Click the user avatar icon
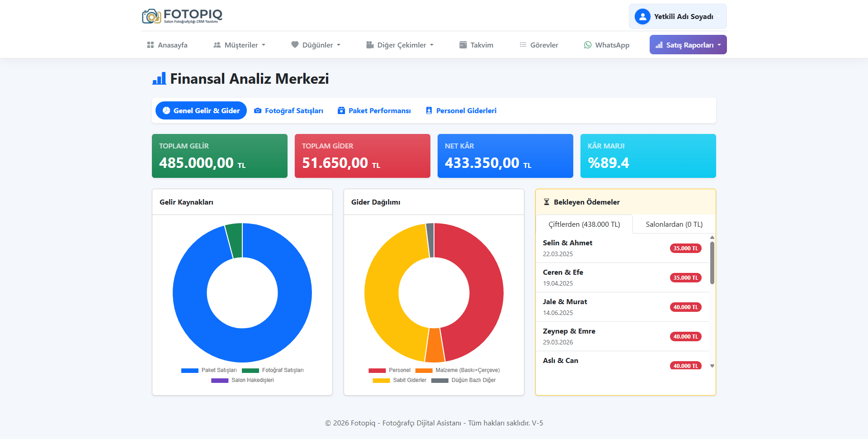The width and height of the screenshot is (868, 439). point(642,17)
